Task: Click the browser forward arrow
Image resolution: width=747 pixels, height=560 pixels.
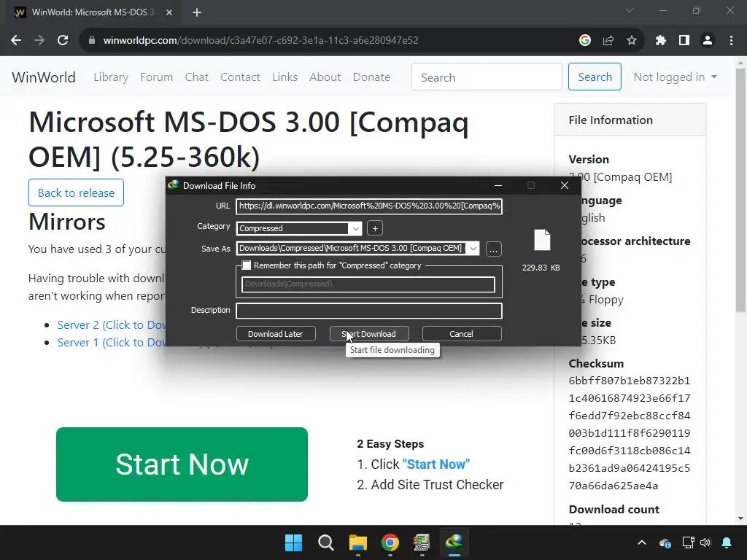Action: click(x=39, y=41)
